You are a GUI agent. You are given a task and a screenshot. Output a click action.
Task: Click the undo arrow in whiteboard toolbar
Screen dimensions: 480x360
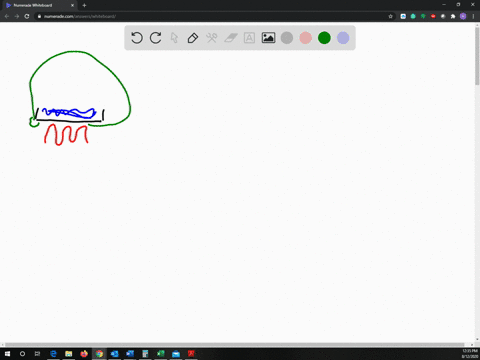(x=137, y=38)
